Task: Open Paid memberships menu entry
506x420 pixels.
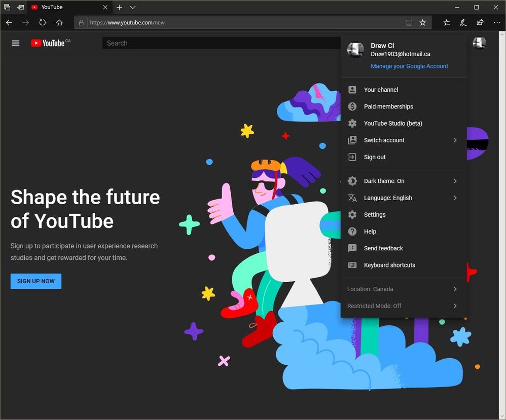Action: pyautogui.click(x=404, y=106)
